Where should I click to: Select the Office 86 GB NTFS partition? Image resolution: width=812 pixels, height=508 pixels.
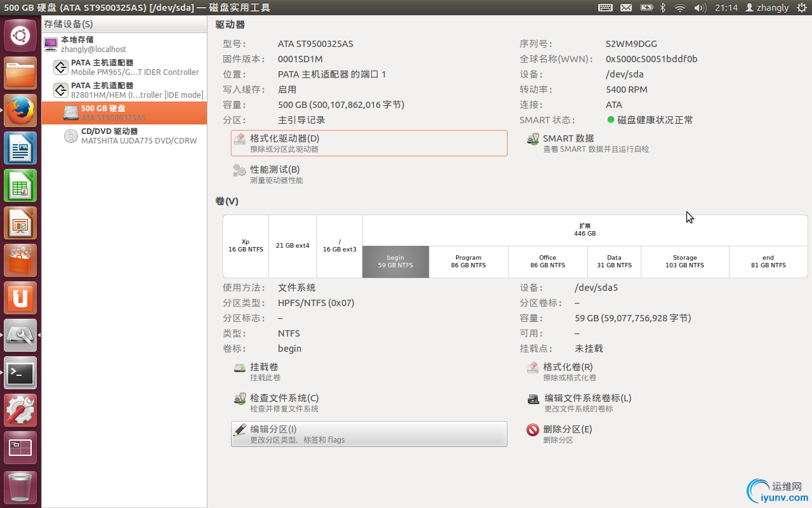[x=548, y=262]
